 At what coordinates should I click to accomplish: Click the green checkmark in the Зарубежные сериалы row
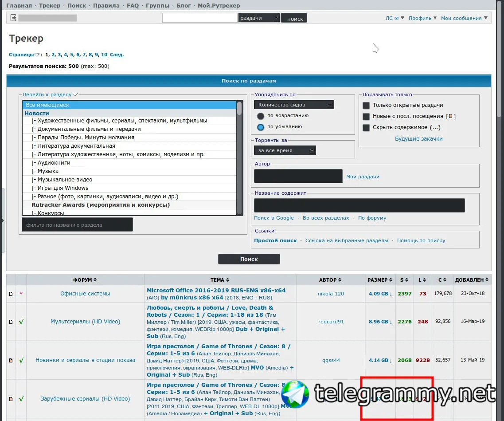tap(21, 399)
